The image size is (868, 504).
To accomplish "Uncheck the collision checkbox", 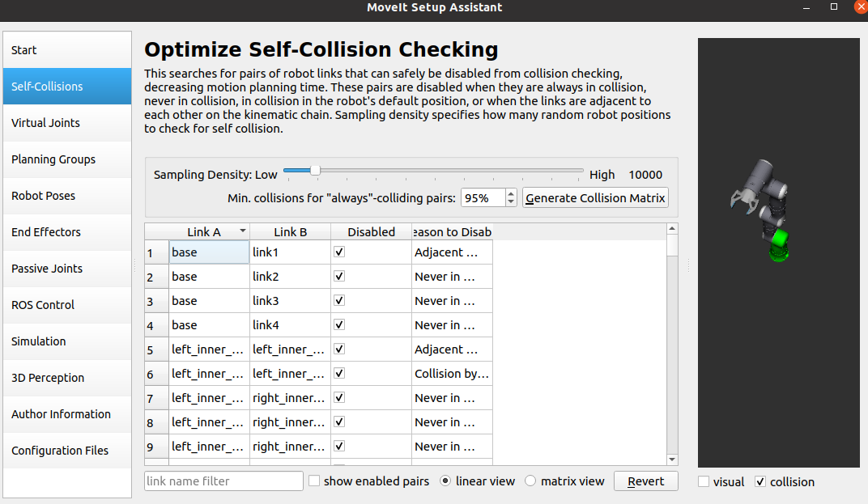I will (760, 481).
